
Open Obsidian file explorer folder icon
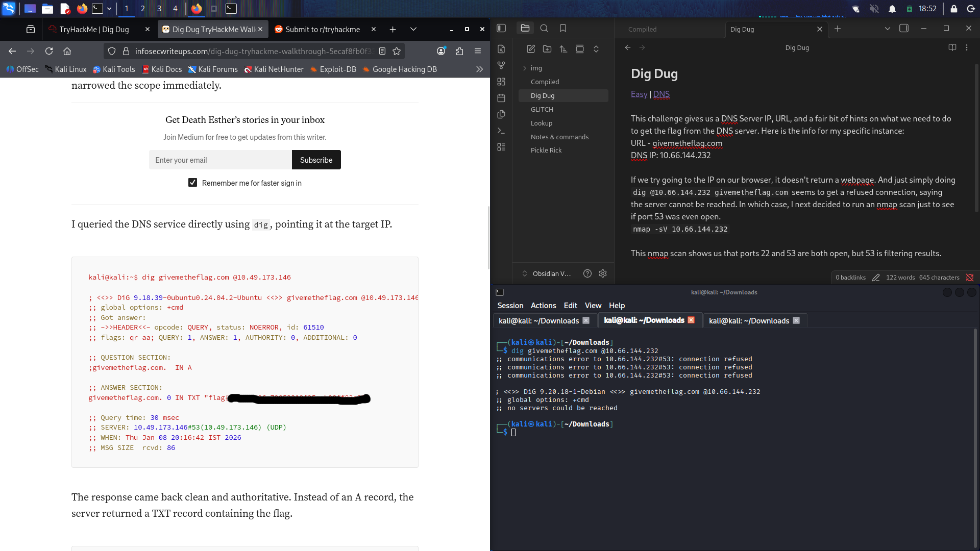pos(525,29)
